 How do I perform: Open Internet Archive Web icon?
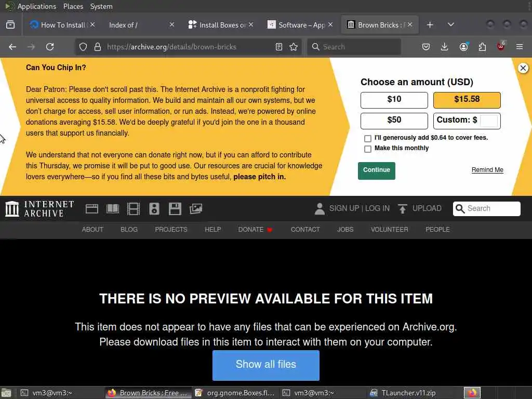click(92, 209)
